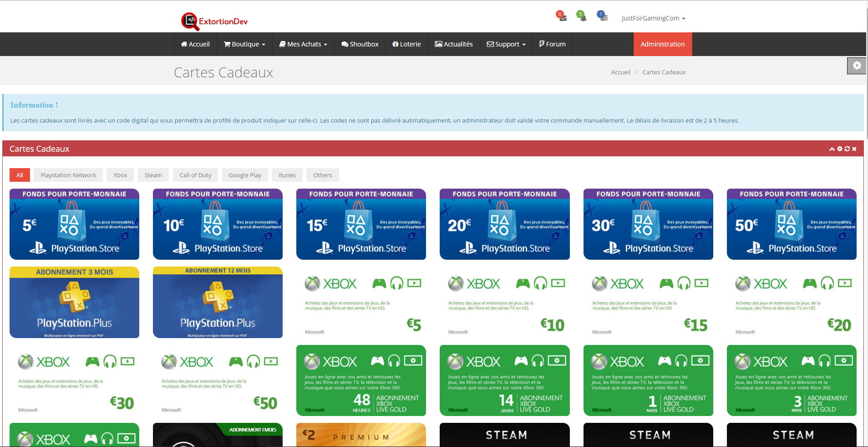Filter by Playstation Network
The width and height of the screenshot is (868, 447).
click(x=68, y=175)
